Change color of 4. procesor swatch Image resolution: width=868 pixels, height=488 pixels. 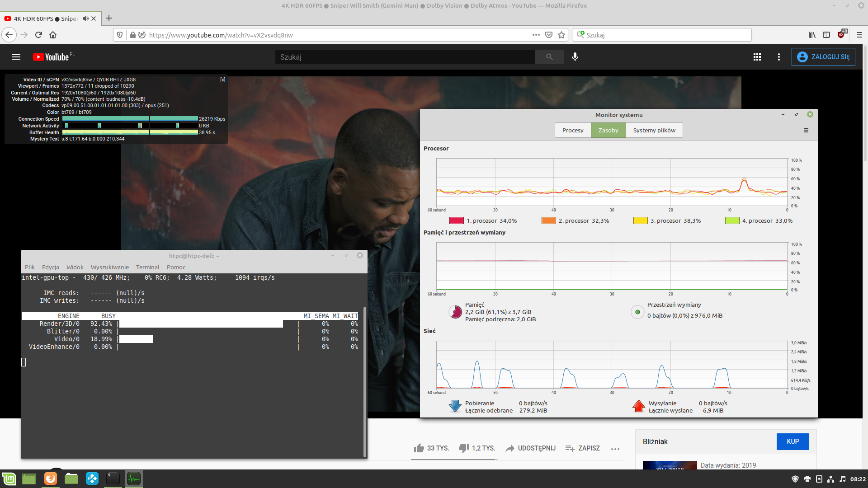pyautogui.click(x=732, y=221)
